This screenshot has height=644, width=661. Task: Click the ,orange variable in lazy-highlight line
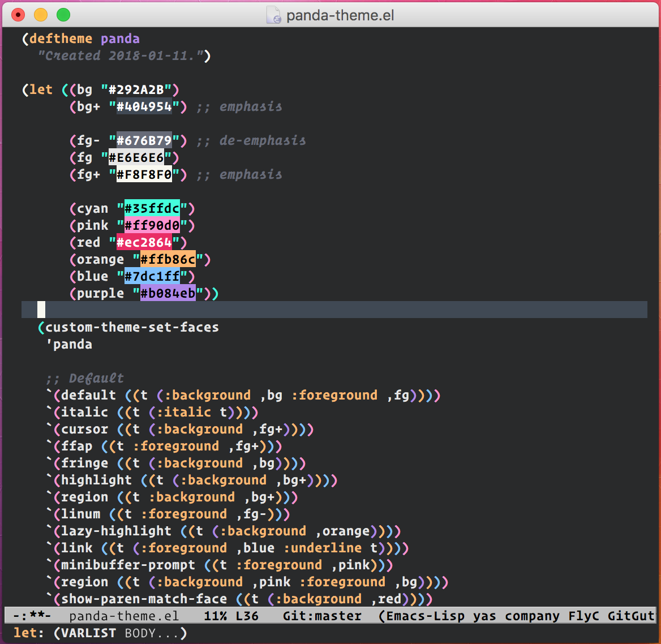[x=343, y=531]
